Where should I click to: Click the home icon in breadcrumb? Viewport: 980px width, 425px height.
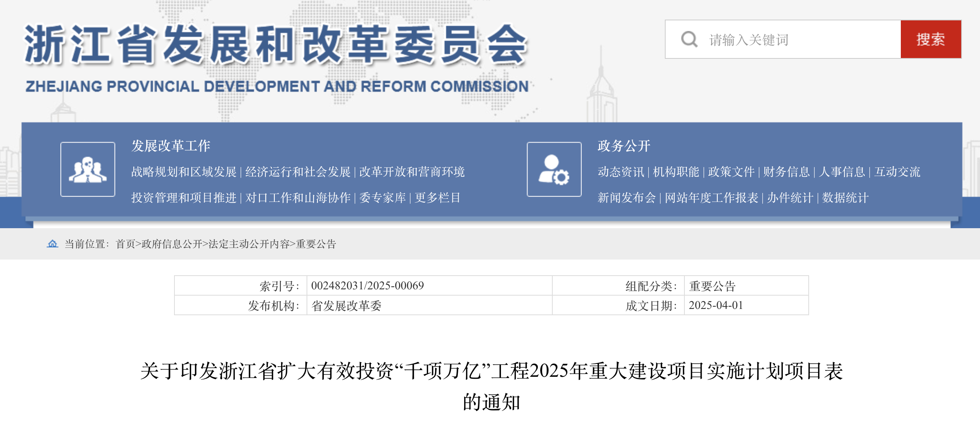coord(53,244)
